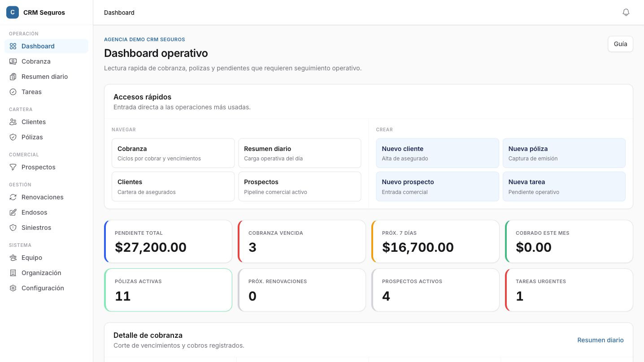The width and height of the screenshot is (644, 362).
Task: Click the Clientes people icon
Action: (13, 122)
